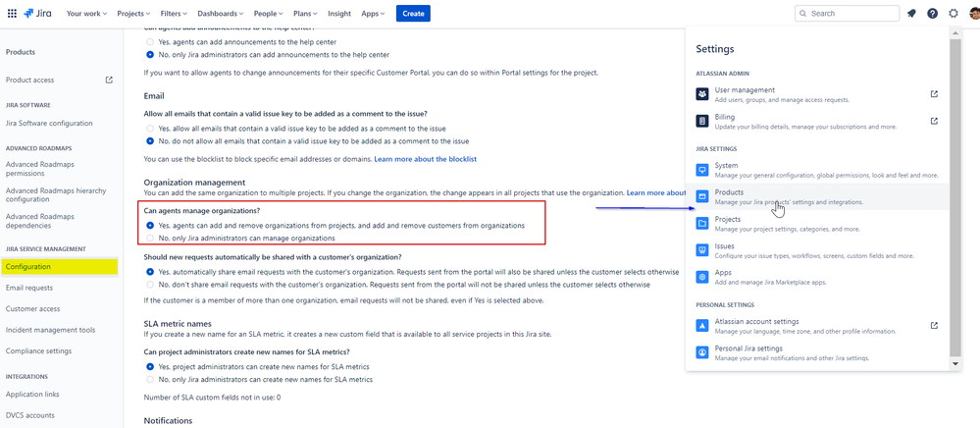The height and width of the screenshot is (428, 980).
Task: Expand the Projects dropdown in top navigation
Action: point(133,13)
